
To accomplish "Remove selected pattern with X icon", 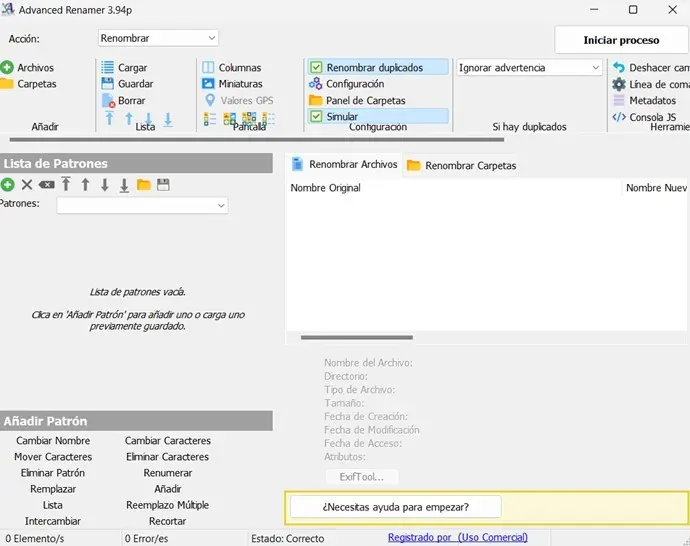I will [27, 184].
